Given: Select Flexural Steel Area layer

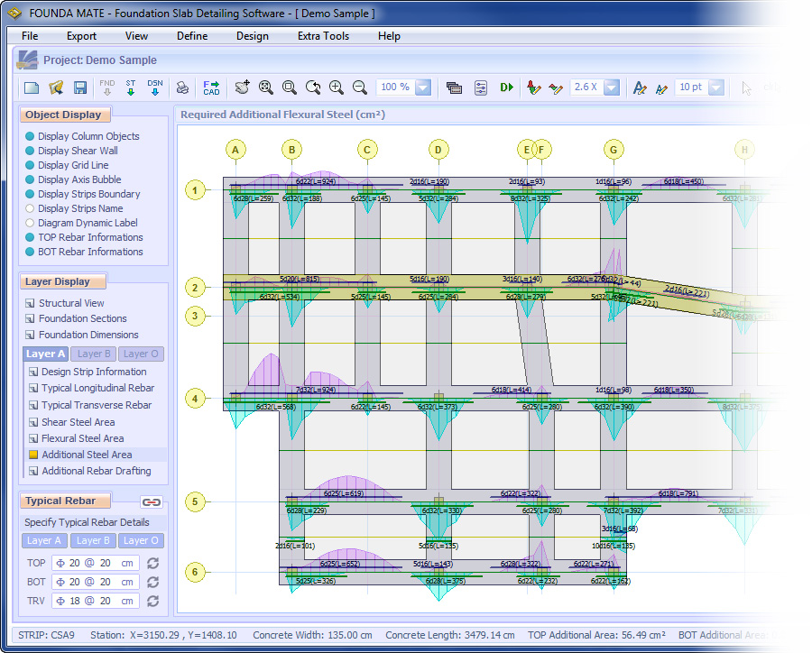Looking at the screenshot, I should point(82,438).
